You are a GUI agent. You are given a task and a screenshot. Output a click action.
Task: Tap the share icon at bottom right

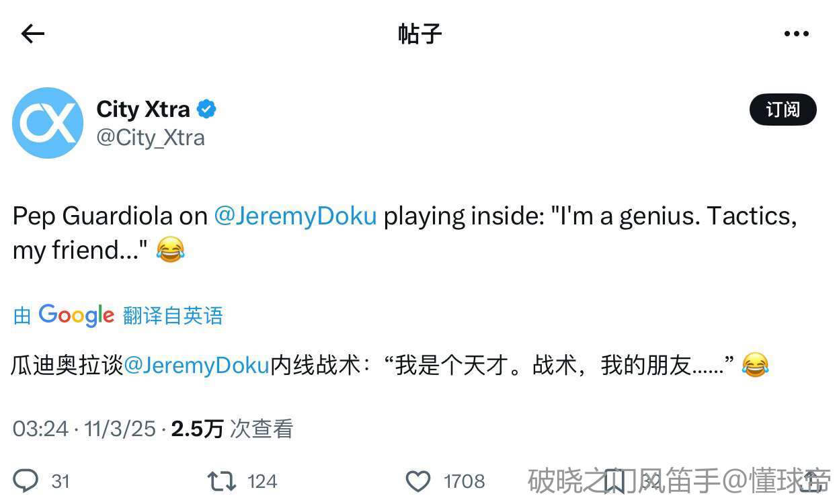point(808,481)
